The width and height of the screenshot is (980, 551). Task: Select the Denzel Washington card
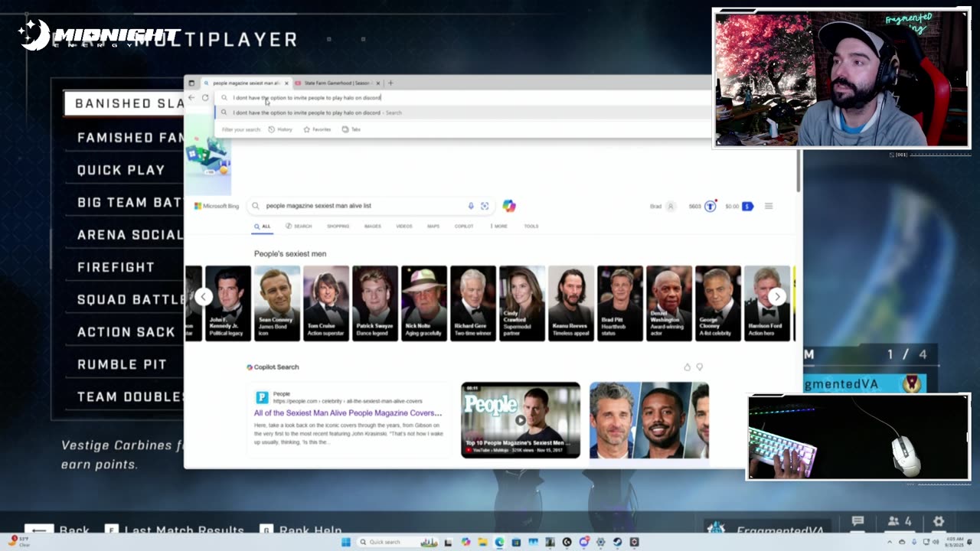click(669, 303)
